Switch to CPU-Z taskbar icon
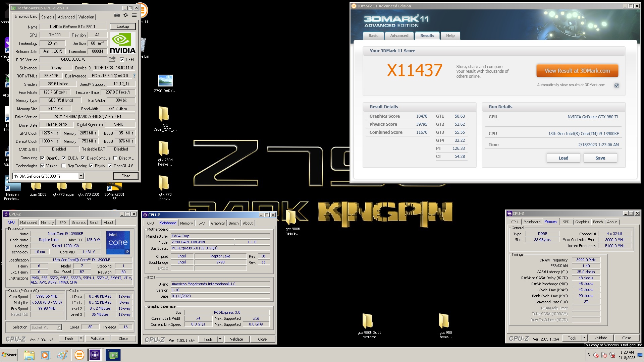Viewport: 644px width, 362px height. [x=95, y=355]
